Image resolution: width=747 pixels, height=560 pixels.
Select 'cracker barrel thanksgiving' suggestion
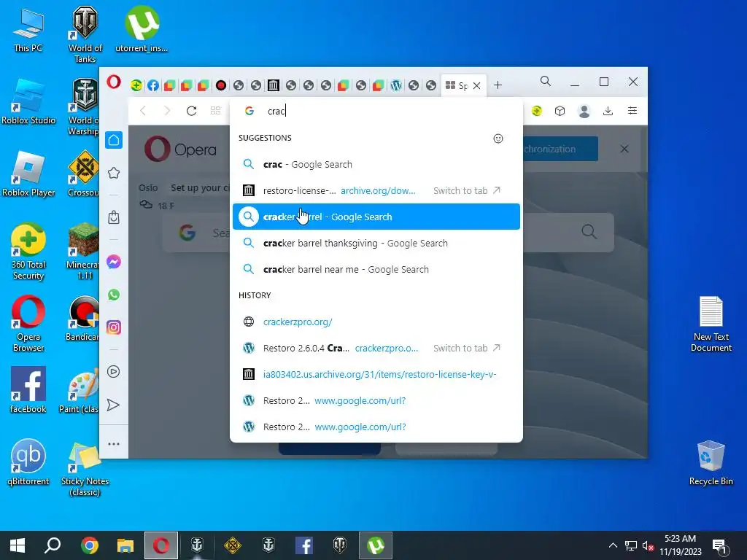[x=376, y=243]
